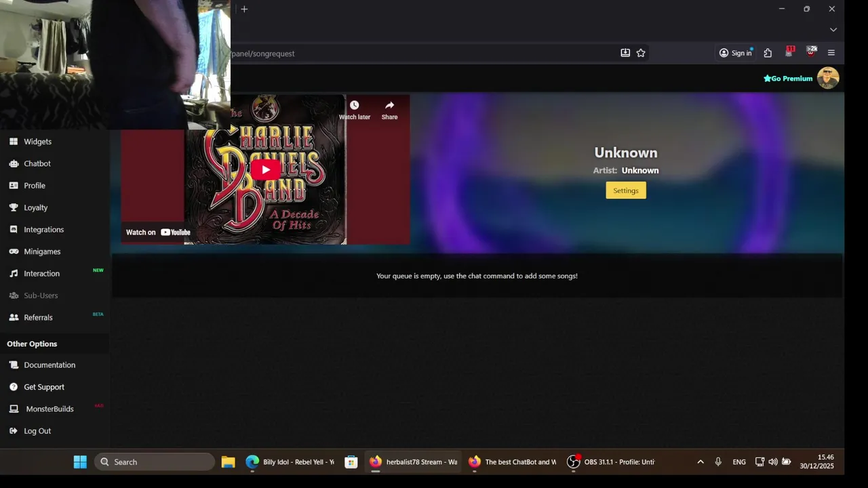This screenshot has width=868, height=488.
Task: Click the Referrals people icon
Action: 14,317
